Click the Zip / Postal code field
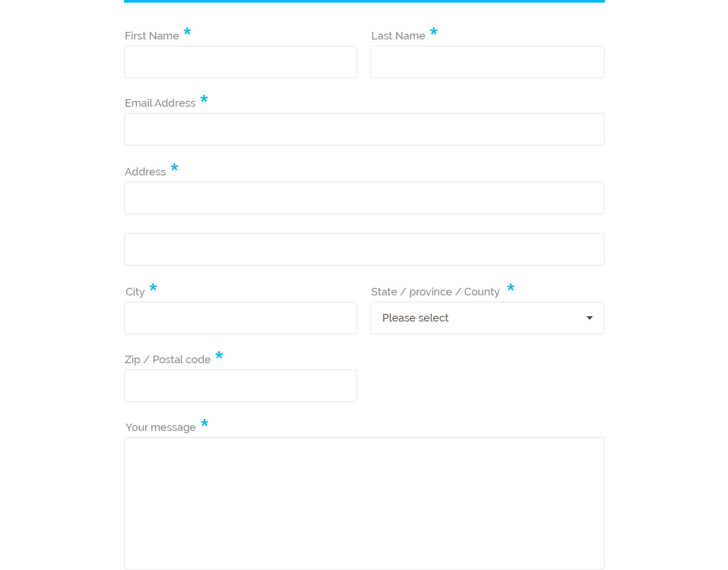The width and height of the screenshot is (728, 570). (240, 386)
